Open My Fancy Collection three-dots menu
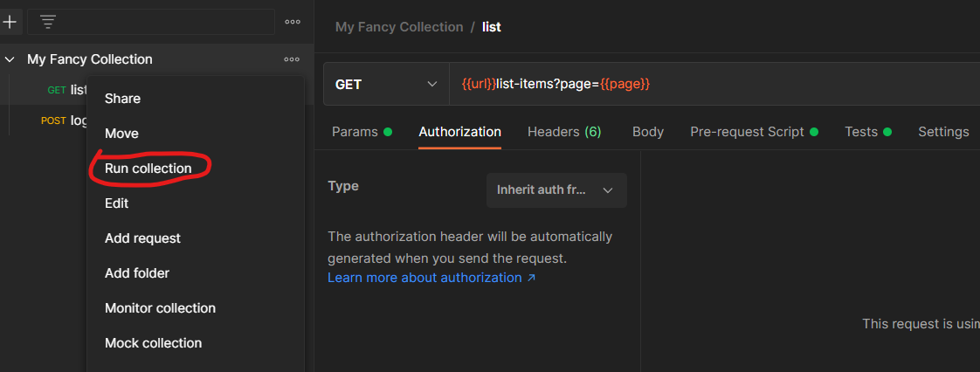This screenshot has height=372, width=980. 291,59
